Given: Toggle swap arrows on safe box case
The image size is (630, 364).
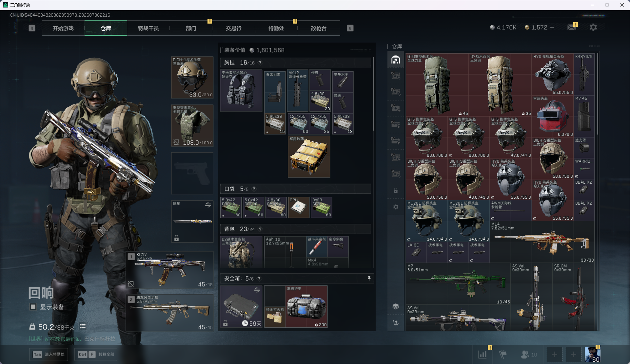Looking at the screenshot, I should pyautogui.click(x=257, y=290).
